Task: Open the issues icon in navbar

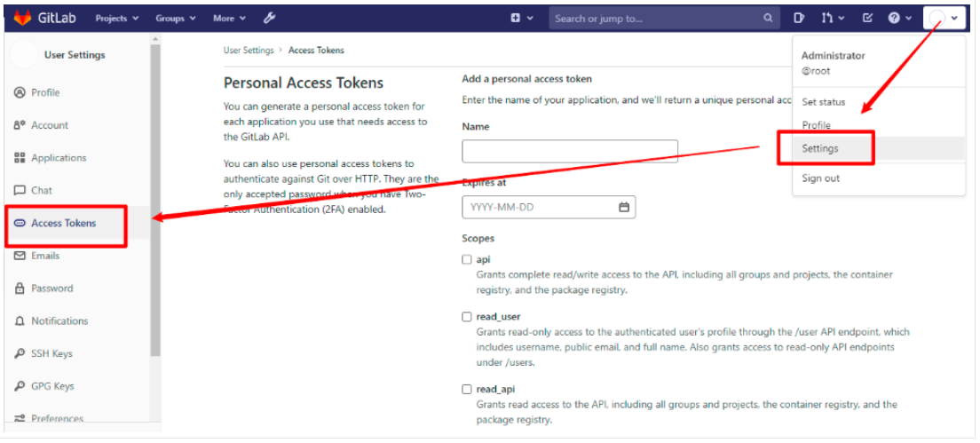Action: pos(799,18)
